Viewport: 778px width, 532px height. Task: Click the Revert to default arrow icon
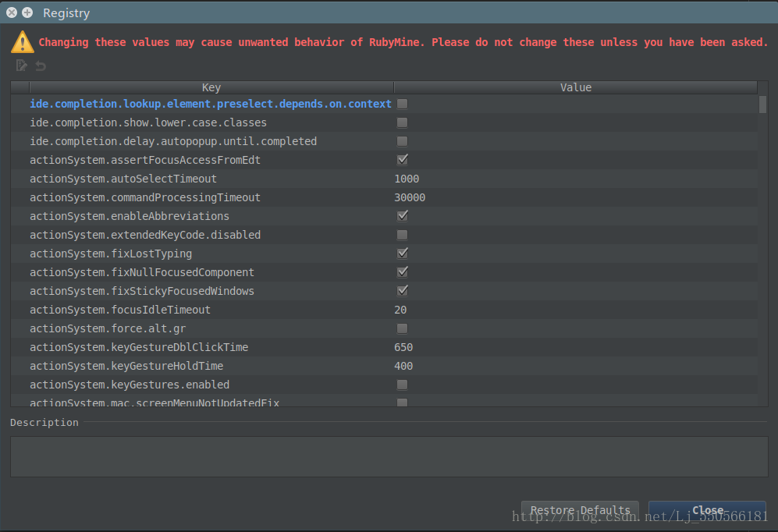pos(41,66)
